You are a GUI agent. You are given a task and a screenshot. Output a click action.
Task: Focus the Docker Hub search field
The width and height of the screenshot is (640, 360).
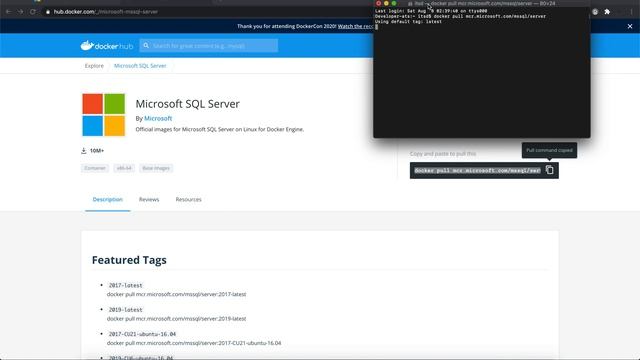point(209,46)
